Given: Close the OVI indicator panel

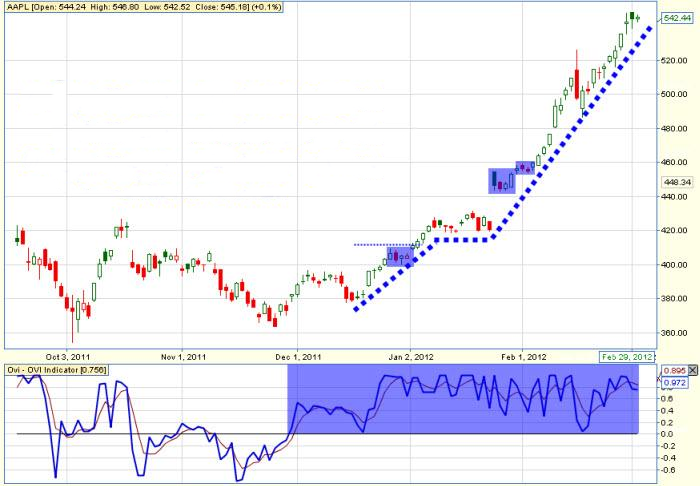Looking at the screenshot, I should [692, 370].
